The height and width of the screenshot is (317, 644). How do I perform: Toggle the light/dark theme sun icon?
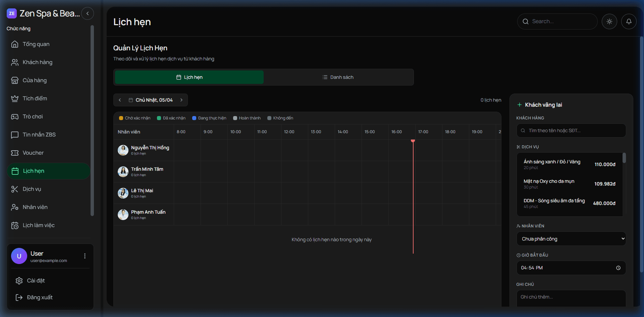609,21
